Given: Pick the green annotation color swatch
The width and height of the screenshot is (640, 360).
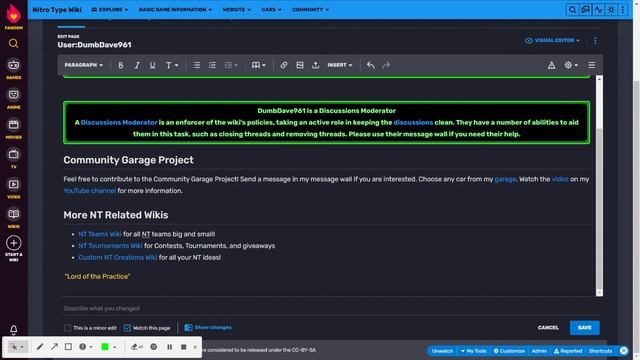Looking at the screenshot, I should point(105,347).
